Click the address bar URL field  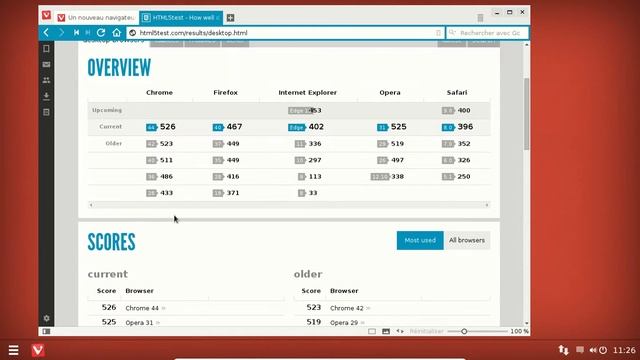[286, 33]
